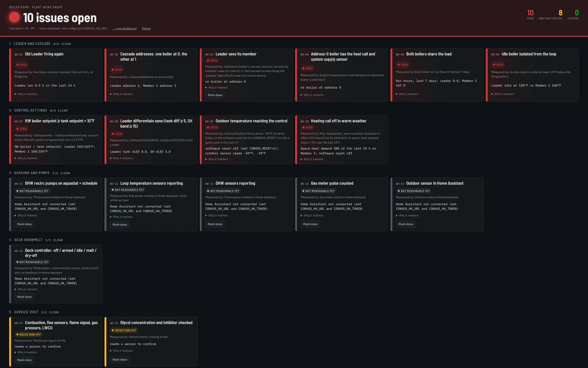
Task: Click the green '0 CLEARED' counter
Action: tap(573, 15)
